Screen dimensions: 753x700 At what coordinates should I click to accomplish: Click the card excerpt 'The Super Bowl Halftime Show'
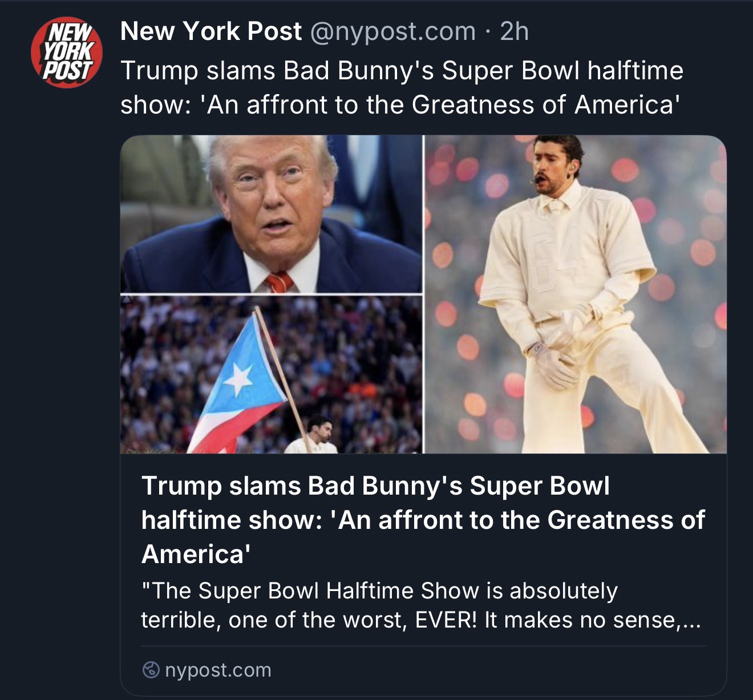tap(379, 590)
